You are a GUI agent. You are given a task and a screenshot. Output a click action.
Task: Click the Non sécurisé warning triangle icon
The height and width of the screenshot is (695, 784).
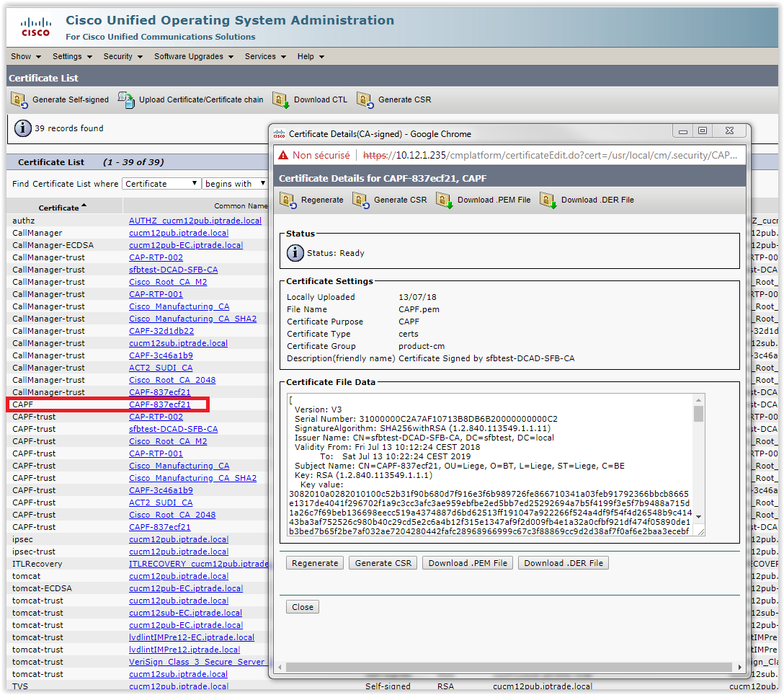pyautogui.click(x=283, y=155)
